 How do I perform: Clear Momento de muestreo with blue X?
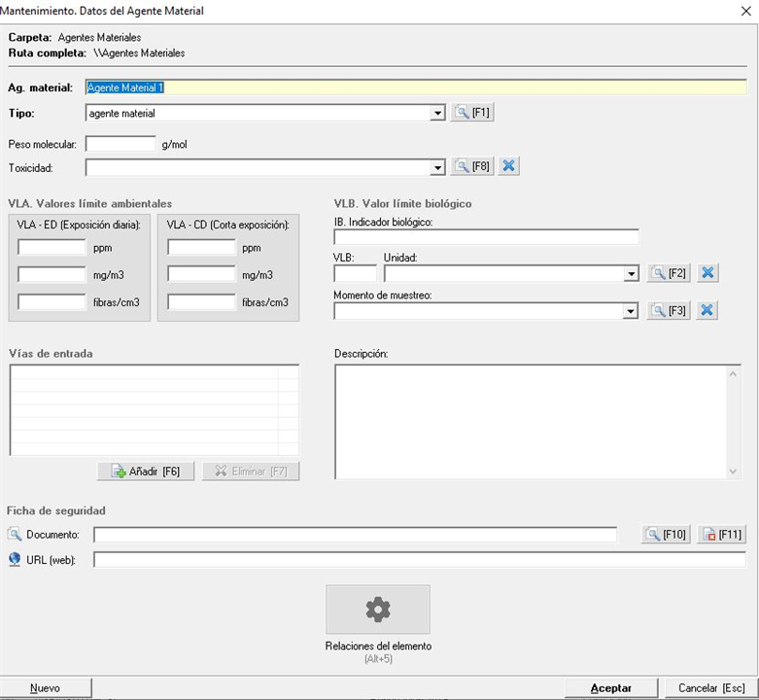(x=707, y=311)
